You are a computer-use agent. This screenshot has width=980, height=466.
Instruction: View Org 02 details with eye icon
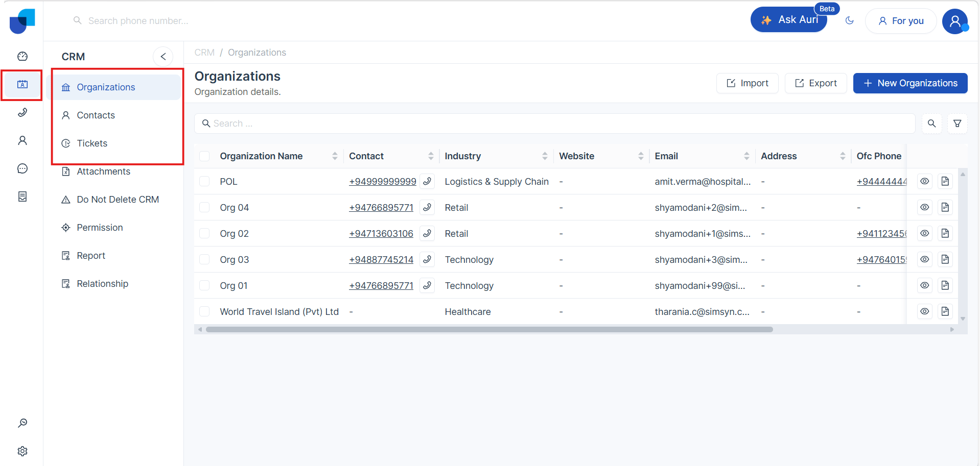pyautogui.click(x=924, y=233)
